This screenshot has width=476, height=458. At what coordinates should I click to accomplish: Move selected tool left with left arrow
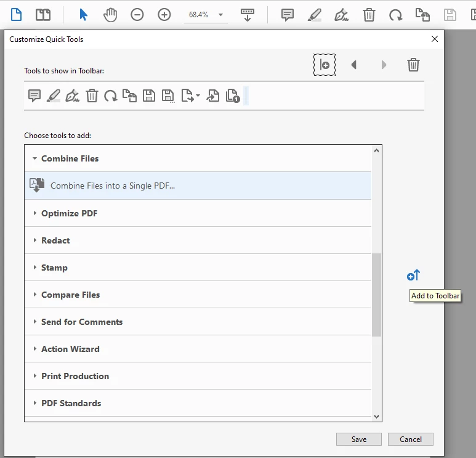(x=353, y=65)
